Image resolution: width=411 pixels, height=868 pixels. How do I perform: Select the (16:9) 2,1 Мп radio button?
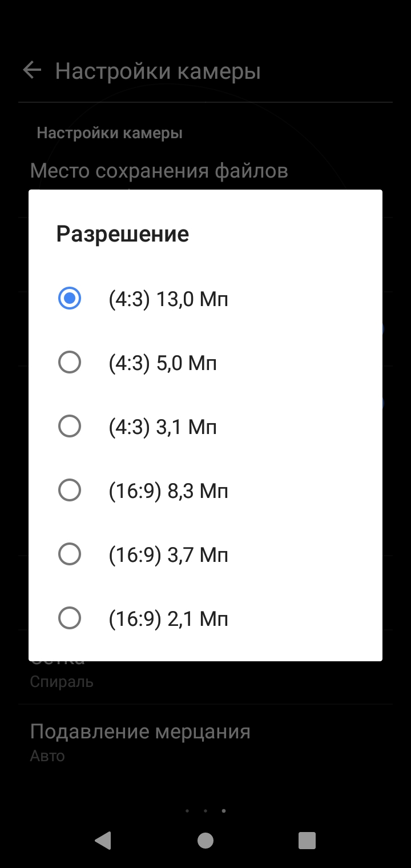tap(70, 618)
